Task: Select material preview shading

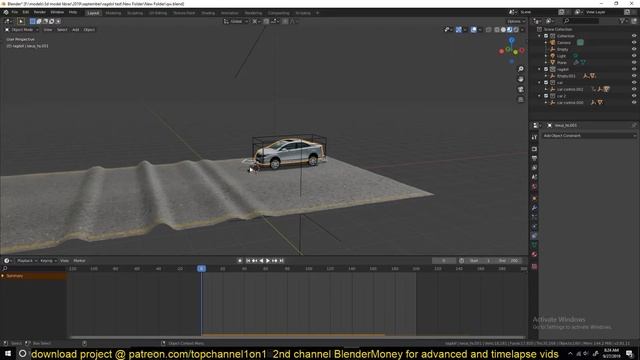Action: coord(509,30)
